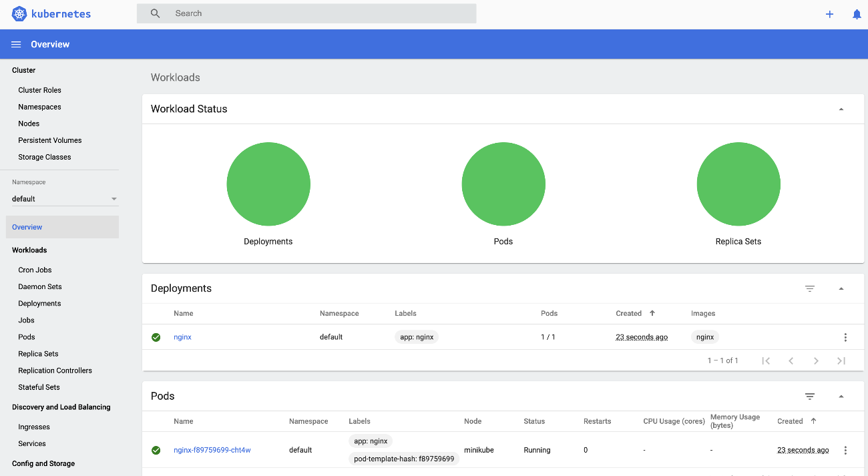
Task: Click the Pods green status circle
Action: tap(503, 184)
